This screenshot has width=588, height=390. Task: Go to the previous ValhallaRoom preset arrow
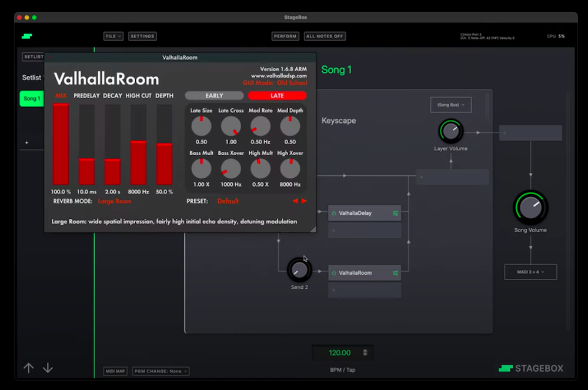pos(295,201)
